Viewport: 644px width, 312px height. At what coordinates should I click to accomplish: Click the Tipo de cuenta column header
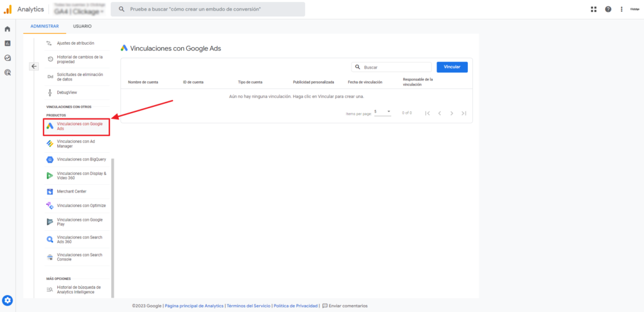coord(250,82)
